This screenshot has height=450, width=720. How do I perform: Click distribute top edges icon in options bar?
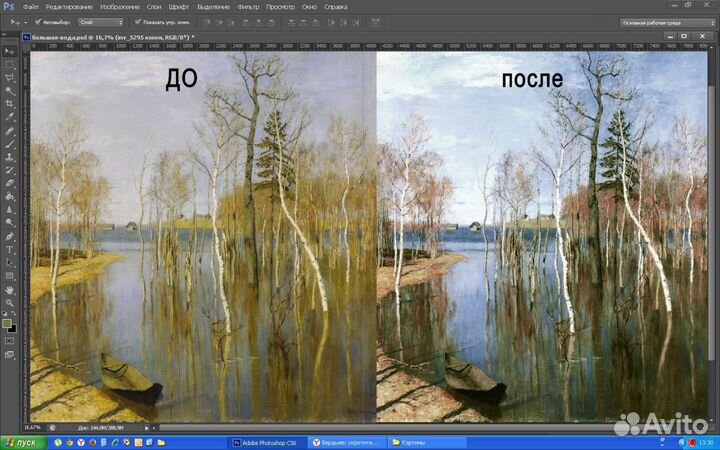click(x=291, y=22)
